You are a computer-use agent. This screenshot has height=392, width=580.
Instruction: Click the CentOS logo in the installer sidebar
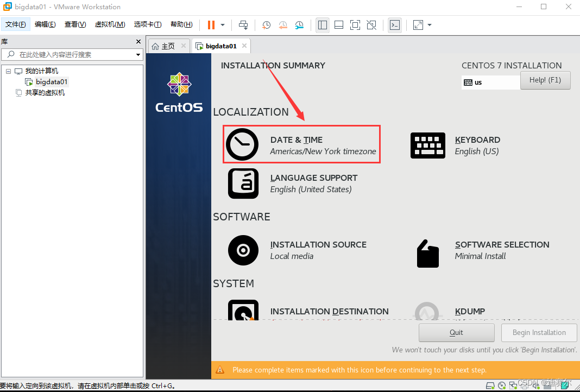(x=179, y=92)
